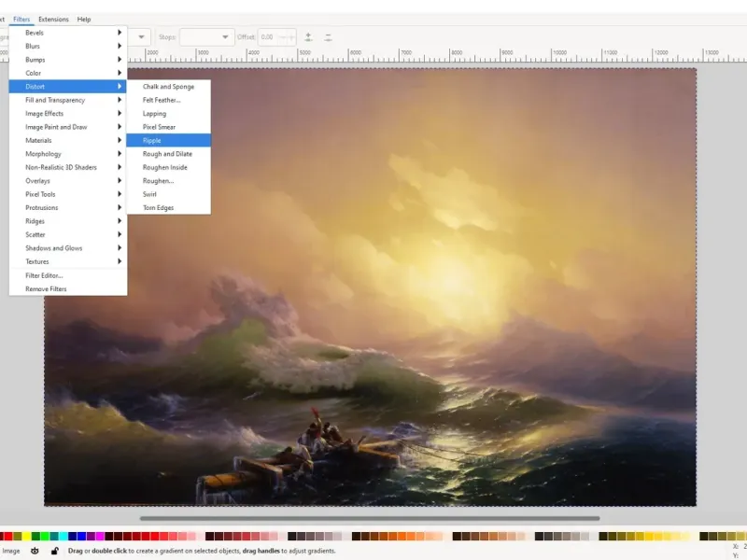Open Non-Realistic 3D Shaders category
The image size is (747, 560).
click(68, 167)
